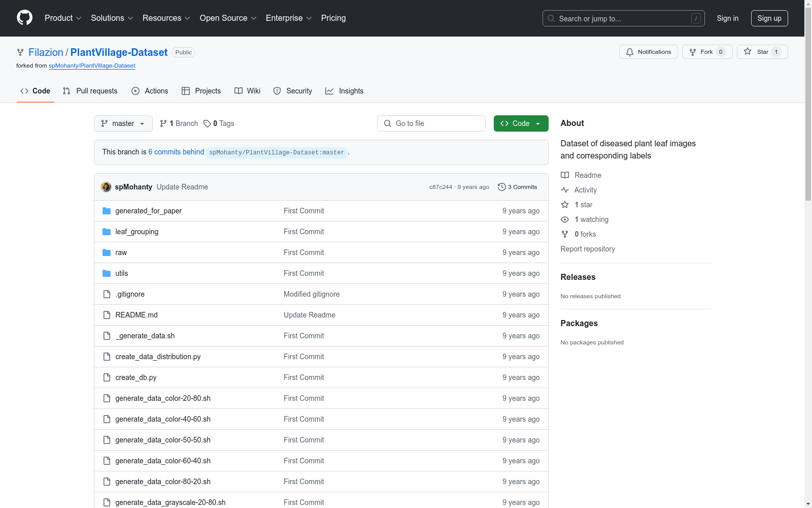This screenshot has height=508, width=812.
Task: Open the Pull requests tab
Action: [90, 91]
